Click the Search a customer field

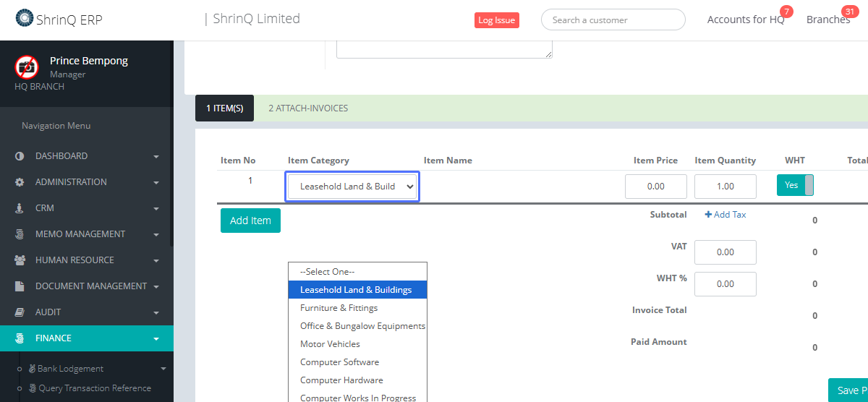tap(613, 20)
